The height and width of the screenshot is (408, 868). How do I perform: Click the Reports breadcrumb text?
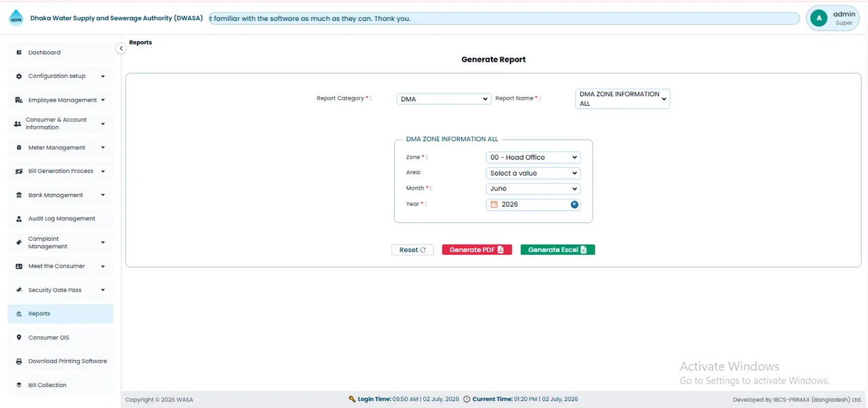point(140,43)
